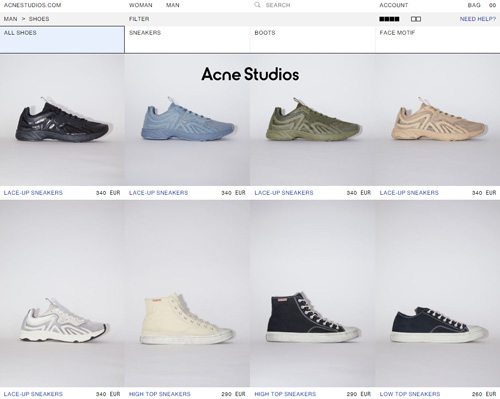Open the BOOTS category tab

(313, 40)
